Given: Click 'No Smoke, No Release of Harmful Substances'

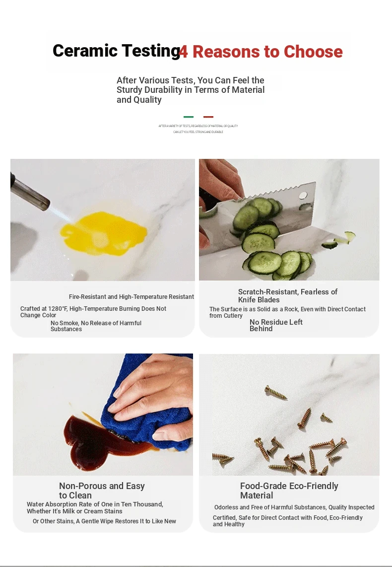Looking at the screenshot, I should coord(96,326).
